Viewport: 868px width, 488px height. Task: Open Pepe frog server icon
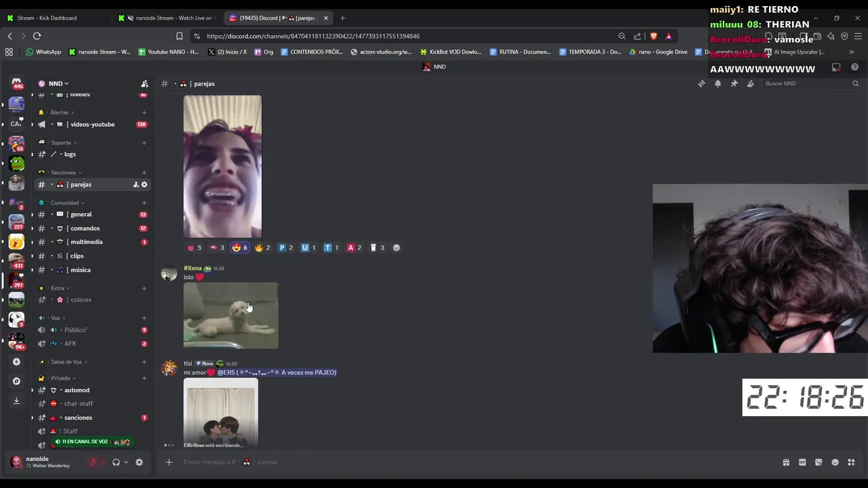(x=16, y=163)
